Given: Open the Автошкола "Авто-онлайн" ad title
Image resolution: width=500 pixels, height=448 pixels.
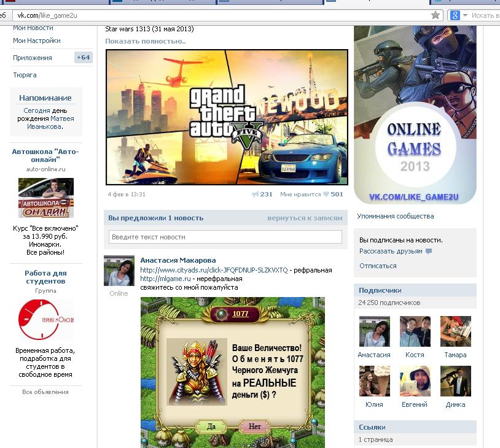Looking at the screenshot, I should click(x=45, y=155).
